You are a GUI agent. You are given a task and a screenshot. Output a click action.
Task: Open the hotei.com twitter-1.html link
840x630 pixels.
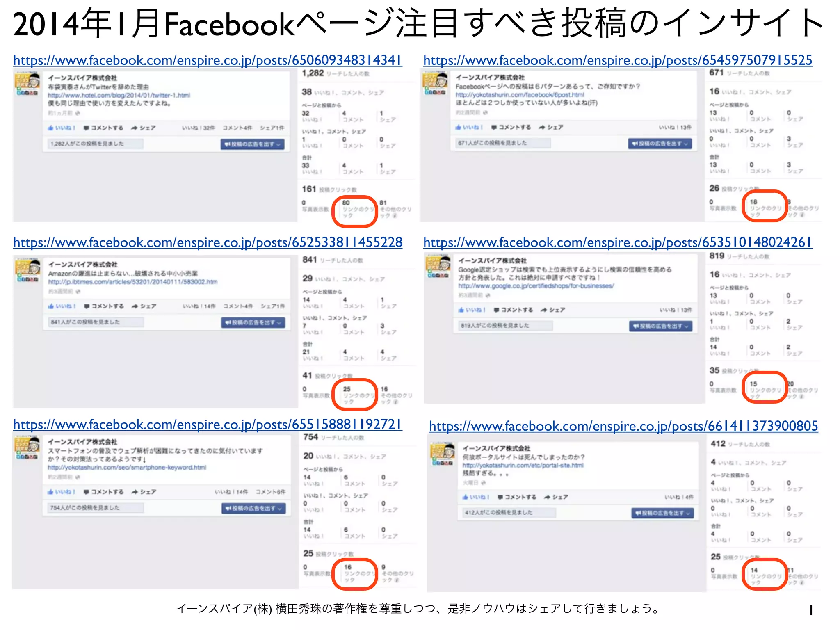(119, 95)
